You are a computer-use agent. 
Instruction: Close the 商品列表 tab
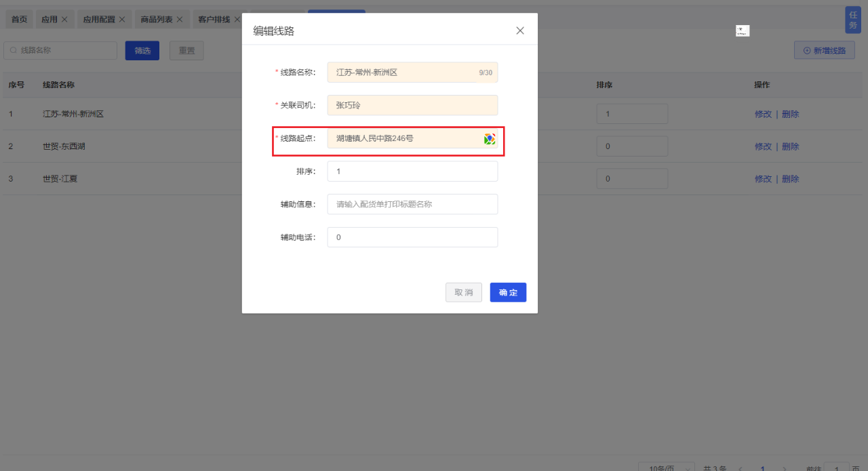point(180,20)
